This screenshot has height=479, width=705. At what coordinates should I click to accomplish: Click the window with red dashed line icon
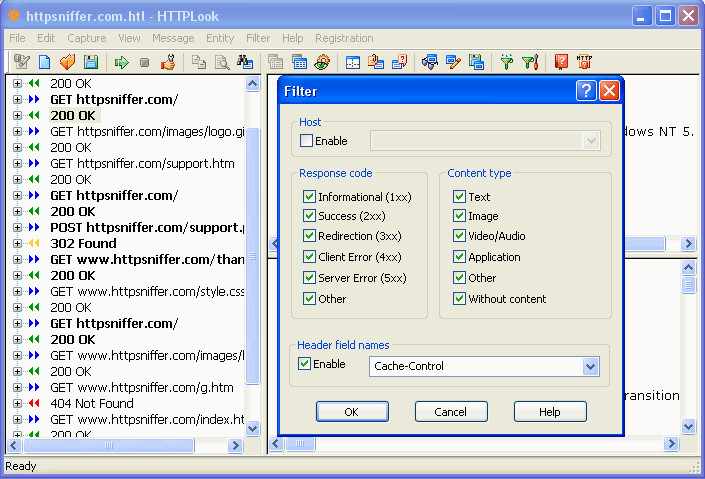353,62
